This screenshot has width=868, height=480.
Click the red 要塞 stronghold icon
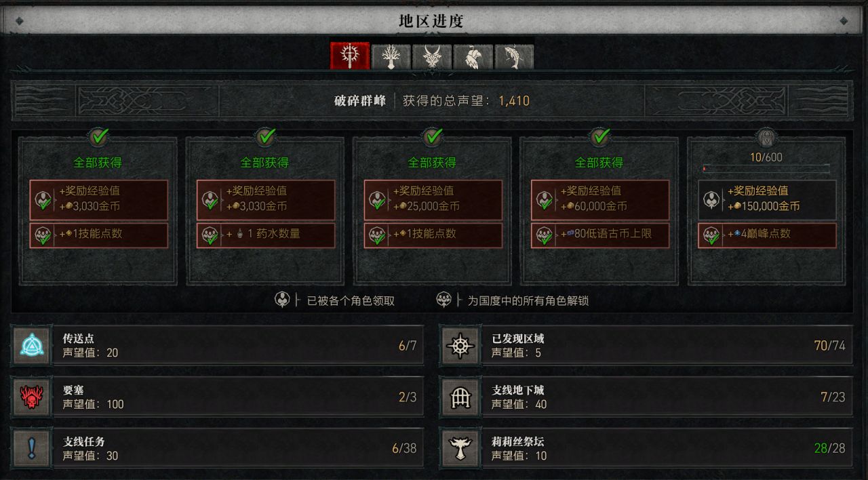click(32, 397)
